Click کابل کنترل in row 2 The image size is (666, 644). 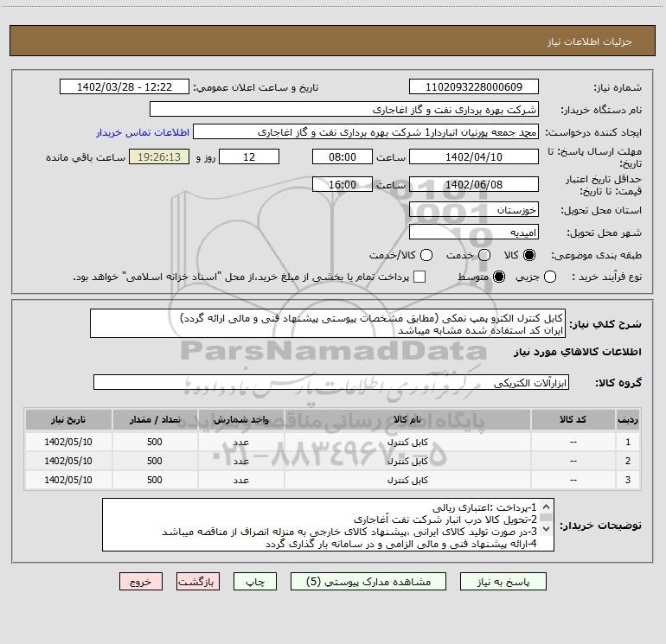click(x=407, y=461)
